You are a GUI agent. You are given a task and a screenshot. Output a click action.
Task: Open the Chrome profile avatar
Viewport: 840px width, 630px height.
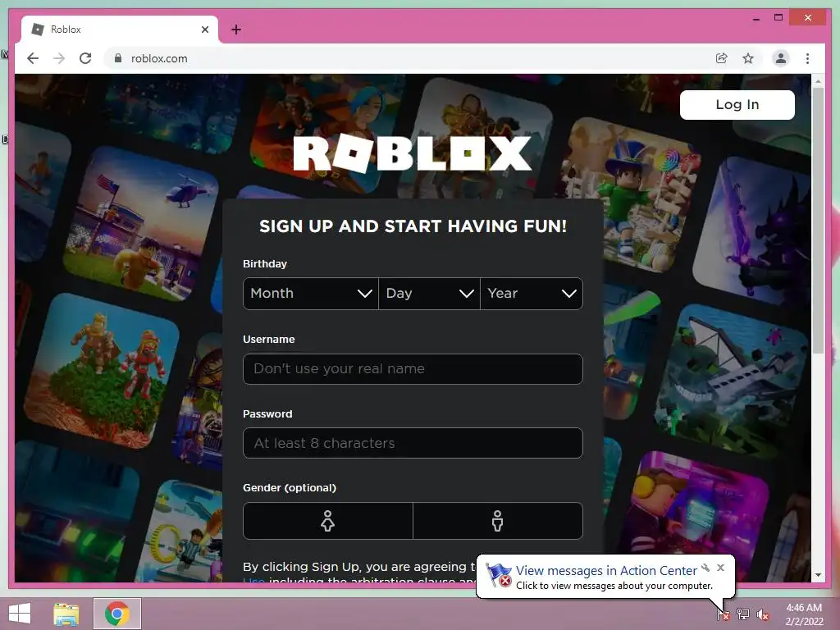point(781,58)
